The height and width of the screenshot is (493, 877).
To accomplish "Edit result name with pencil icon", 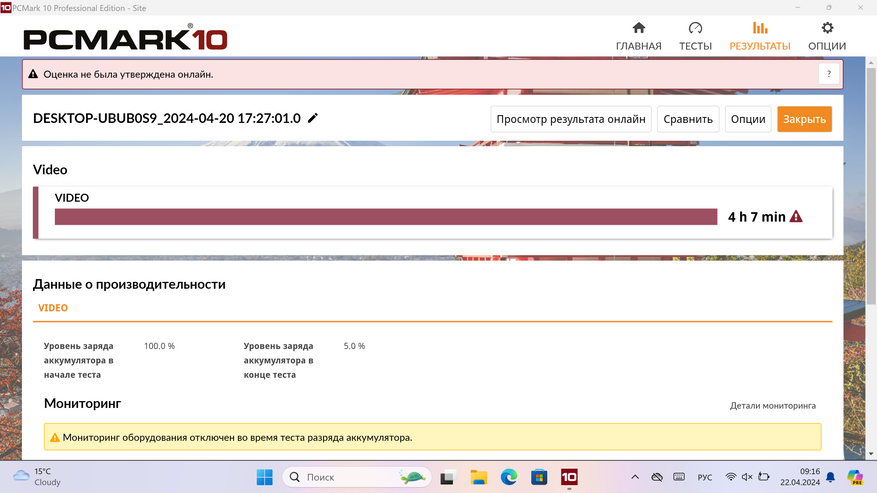I will click(313, 118).
